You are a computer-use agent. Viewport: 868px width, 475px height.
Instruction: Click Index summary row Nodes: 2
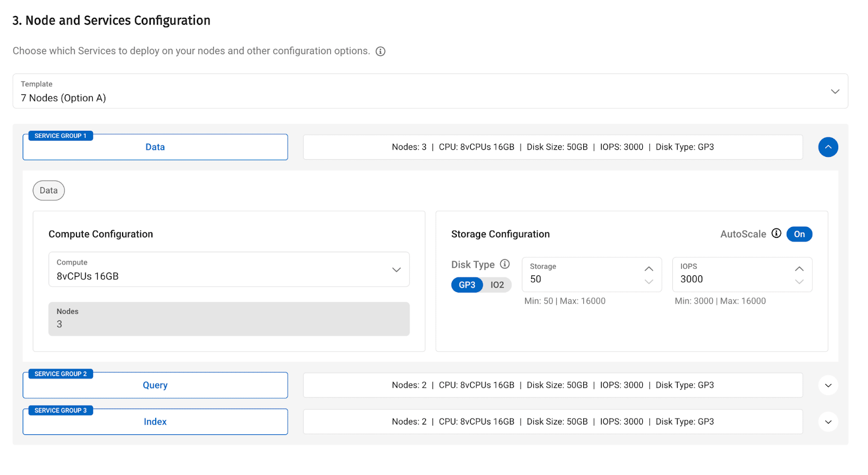tap(553, 422)
